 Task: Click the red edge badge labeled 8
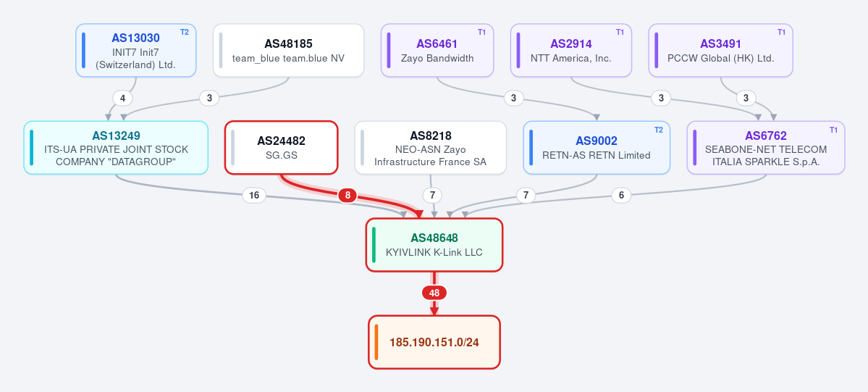[x=347, y=195]
